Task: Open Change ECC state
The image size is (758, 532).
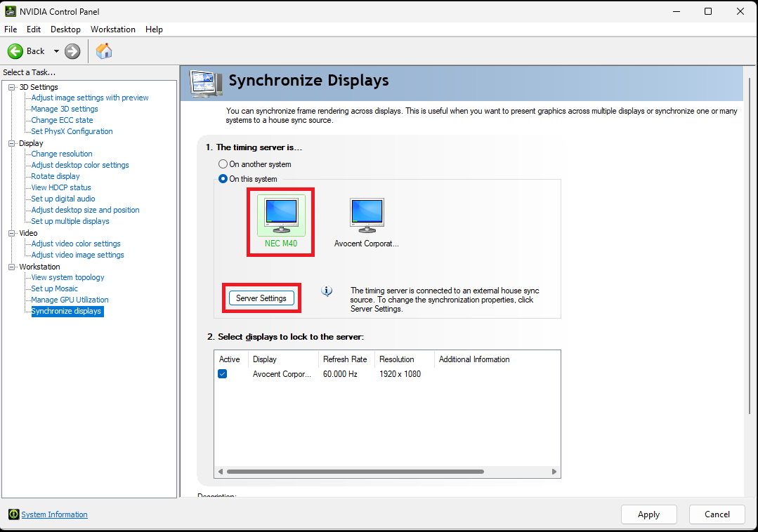Action: 62,120
